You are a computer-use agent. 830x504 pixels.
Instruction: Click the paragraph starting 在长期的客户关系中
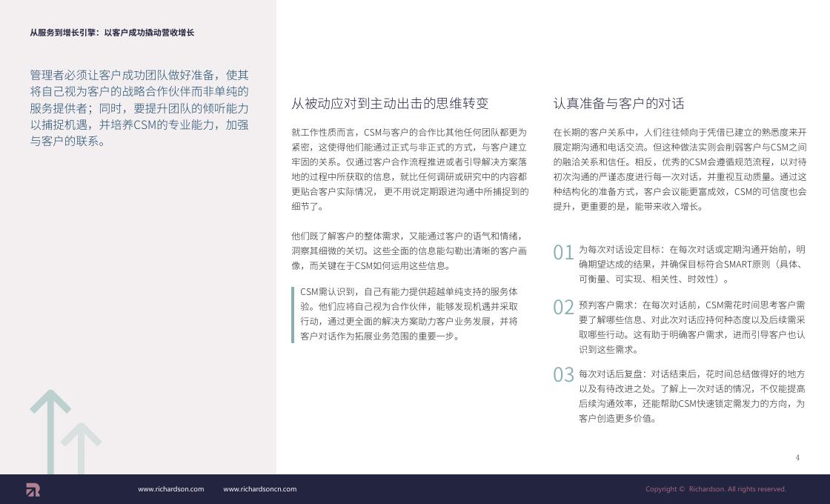click(680, 170)
